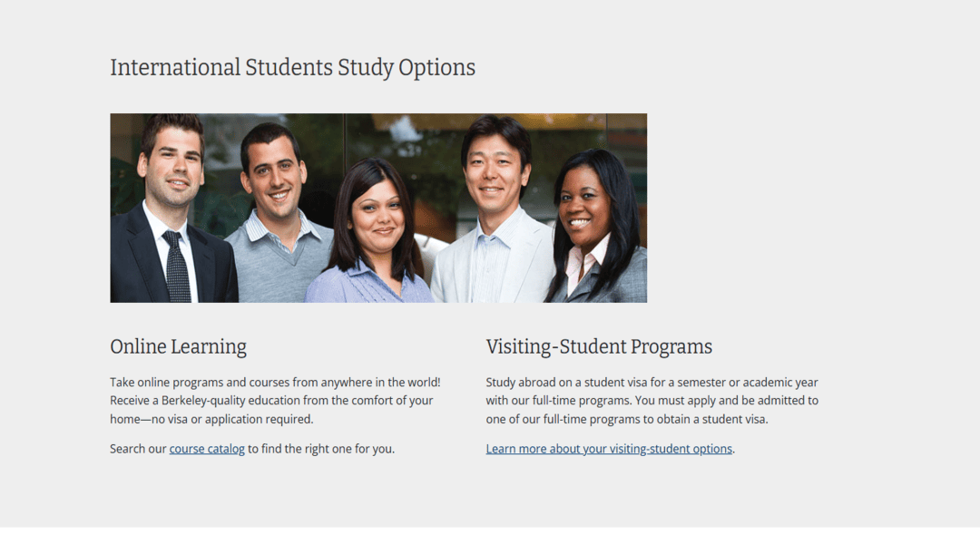Click the text "to find the right one for you"
This screenshot has width=980, height=544.
point(320,449)
